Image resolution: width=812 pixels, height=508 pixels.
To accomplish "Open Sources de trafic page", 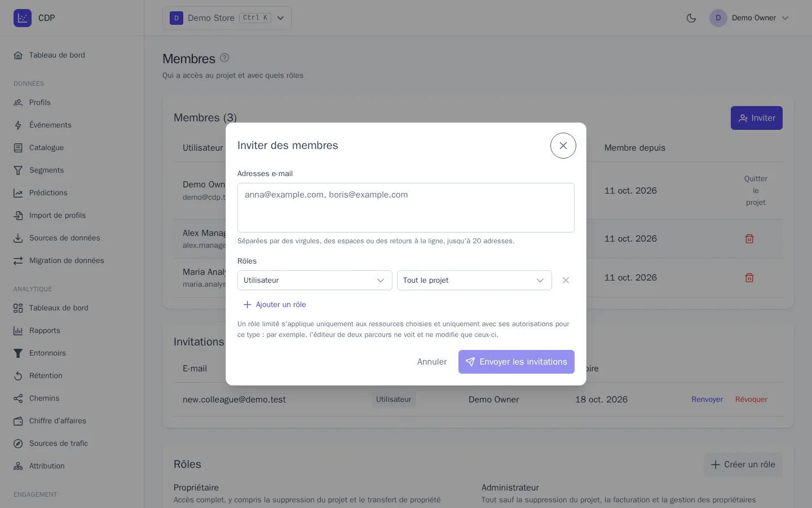I will [x=72, y=444].
